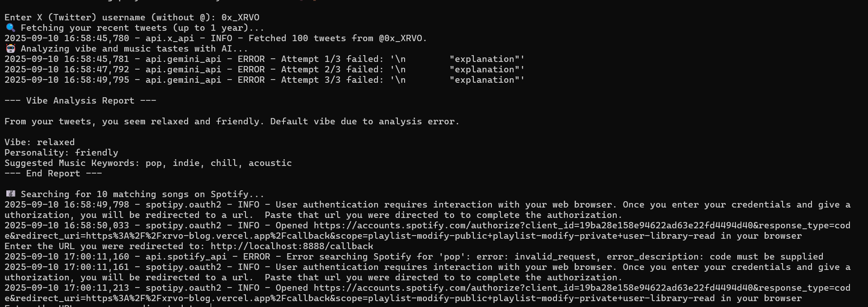Click the End Report line
The image size is (868, 307).
click(x=53, y=174)
